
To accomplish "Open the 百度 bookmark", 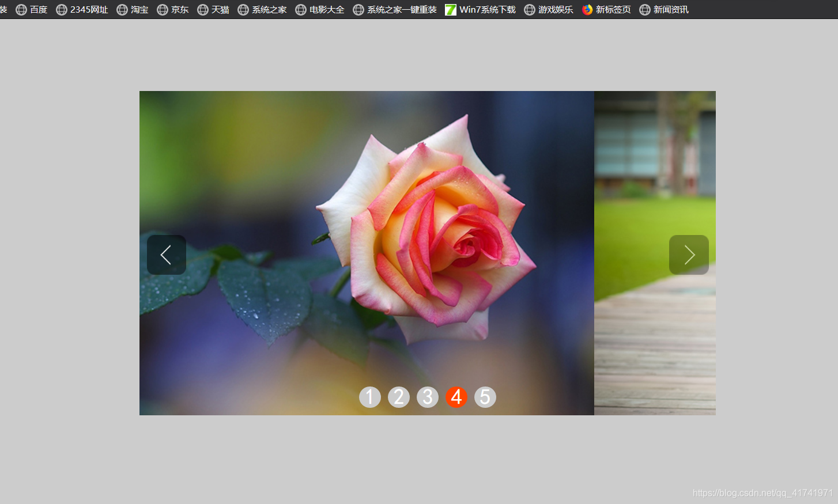I will [x=32, y=10].
